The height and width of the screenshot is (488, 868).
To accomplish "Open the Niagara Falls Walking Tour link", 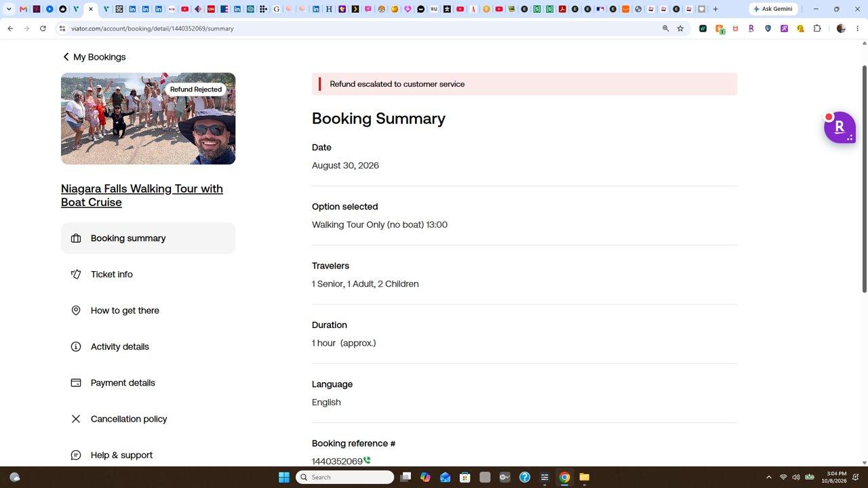I will click(x=142, y=195).
